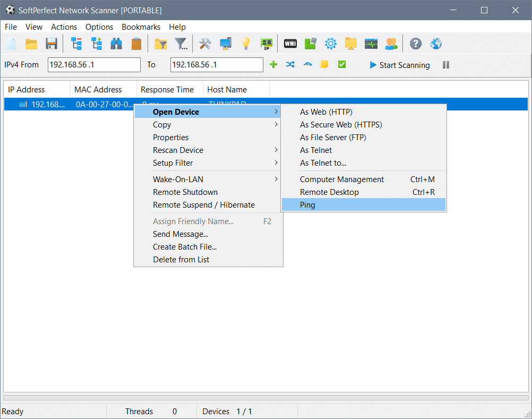Sort by Response Time column header
The height and width of the screenshot is (419, 532).
[170, 90]
